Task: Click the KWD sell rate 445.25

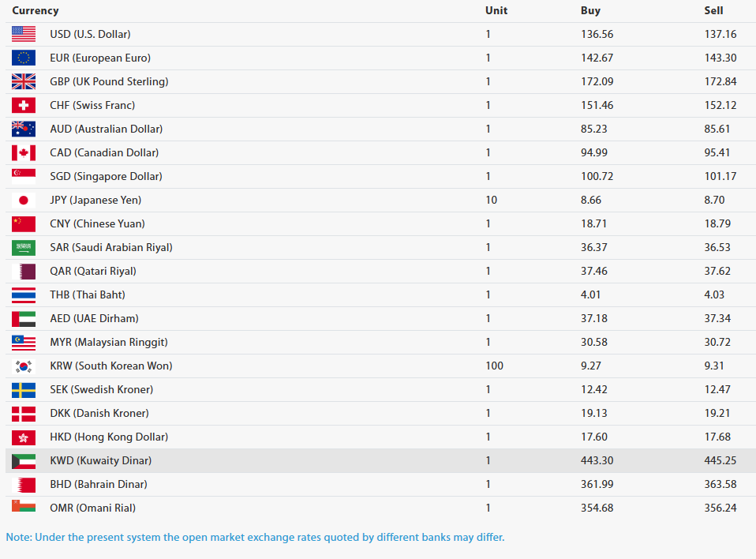Action: [720, 460]
